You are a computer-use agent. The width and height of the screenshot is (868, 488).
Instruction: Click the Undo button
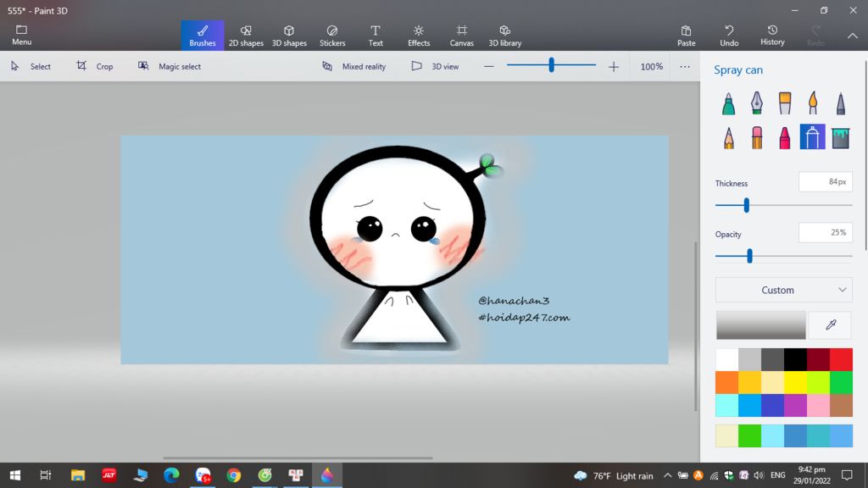pos(729,35)
